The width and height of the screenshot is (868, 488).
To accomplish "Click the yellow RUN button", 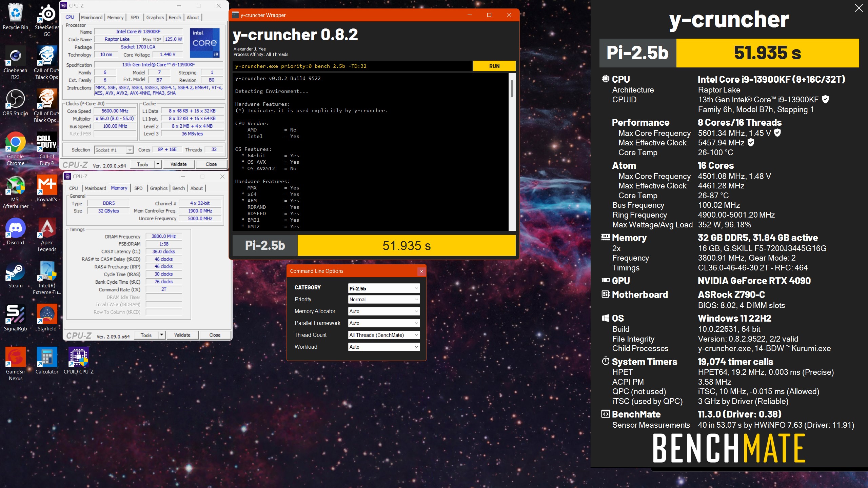I will [494, 66].
